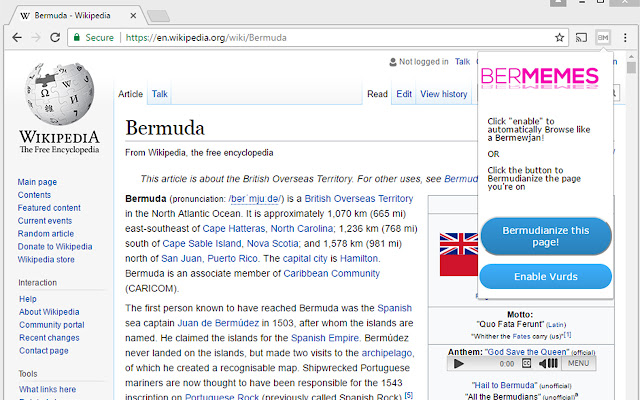Click the user Talk link at top

point(462,62)
